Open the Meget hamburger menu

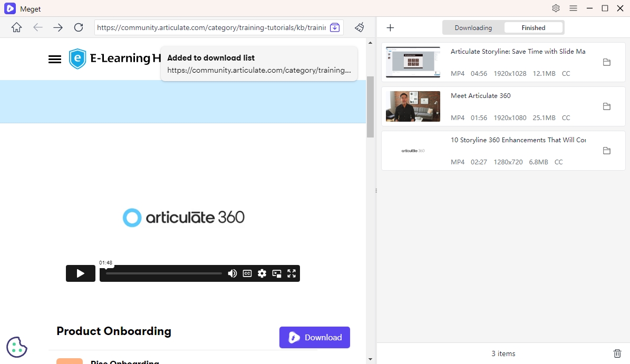point(574,8)
